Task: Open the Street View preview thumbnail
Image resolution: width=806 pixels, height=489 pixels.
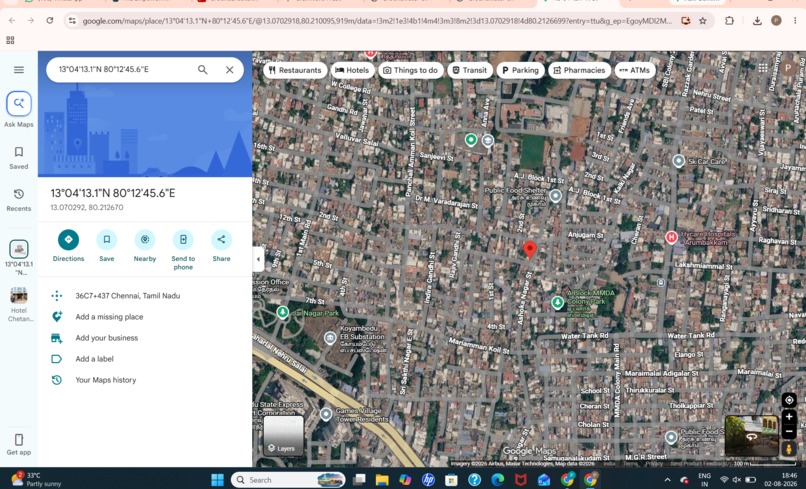Action: point(751,436)
